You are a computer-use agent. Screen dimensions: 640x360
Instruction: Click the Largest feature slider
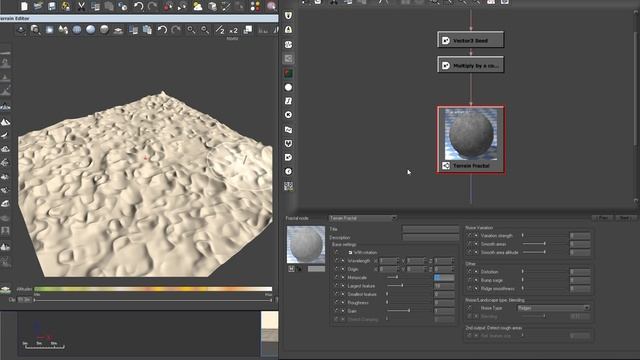click(x=408, y=286)
